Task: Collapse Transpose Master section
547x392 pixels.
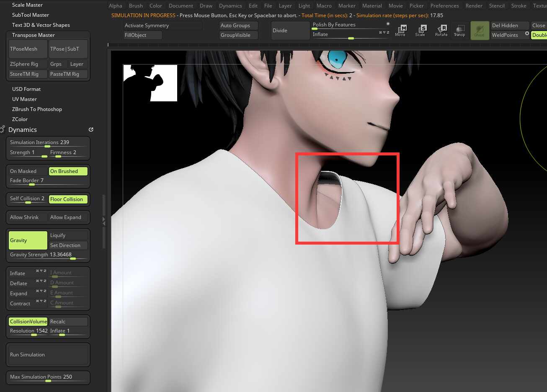Action: (x=34, y=35)
